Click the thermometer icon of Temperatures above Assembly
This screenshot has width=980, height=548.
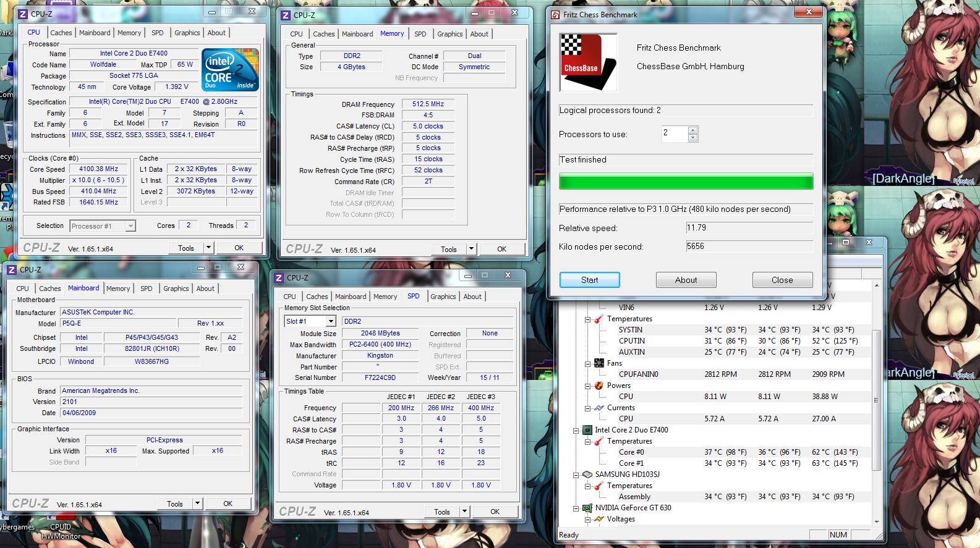599,486
